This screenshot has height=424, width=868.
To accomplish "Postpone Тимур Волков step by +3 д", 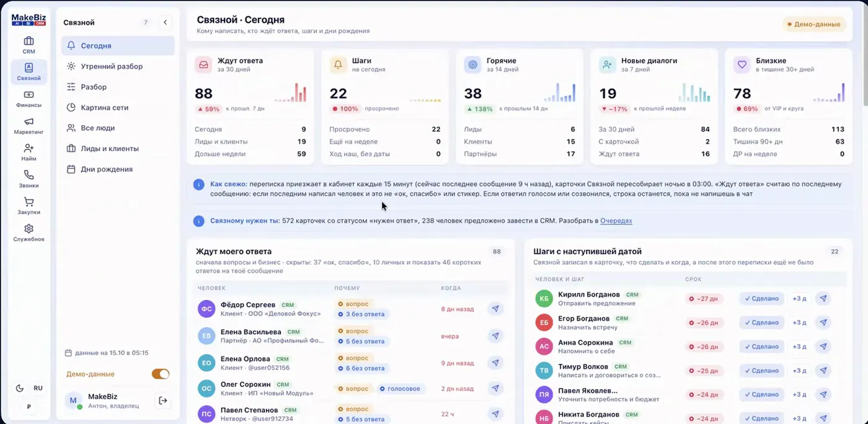I will pyautogui.click(x=800, y=371).
